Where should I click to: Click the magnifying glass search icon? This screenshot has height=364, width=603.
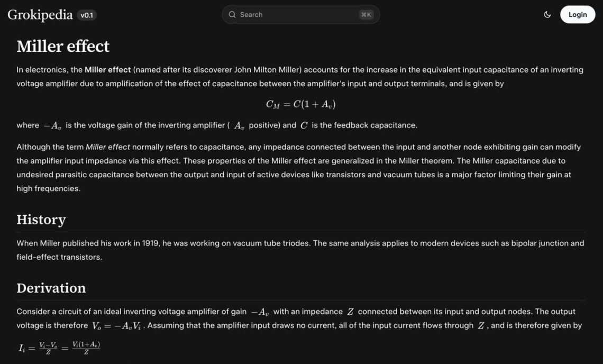coord(232,15)
